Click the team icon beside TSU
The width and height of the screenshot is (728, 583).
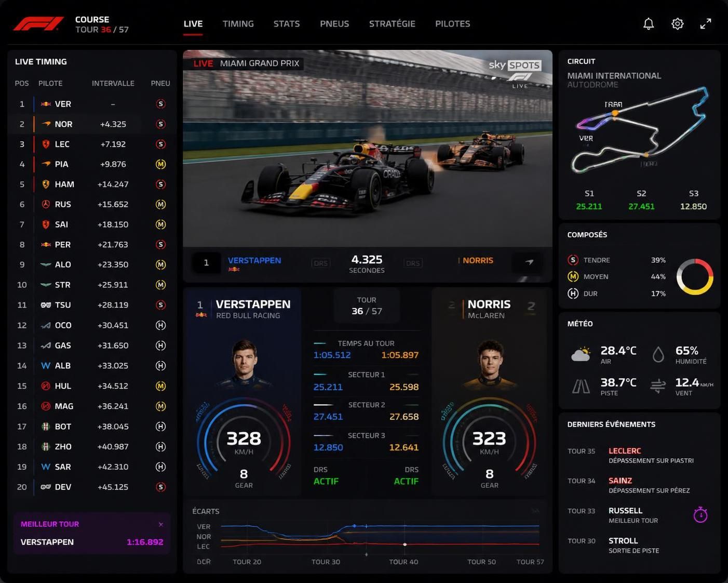point(46,305)
